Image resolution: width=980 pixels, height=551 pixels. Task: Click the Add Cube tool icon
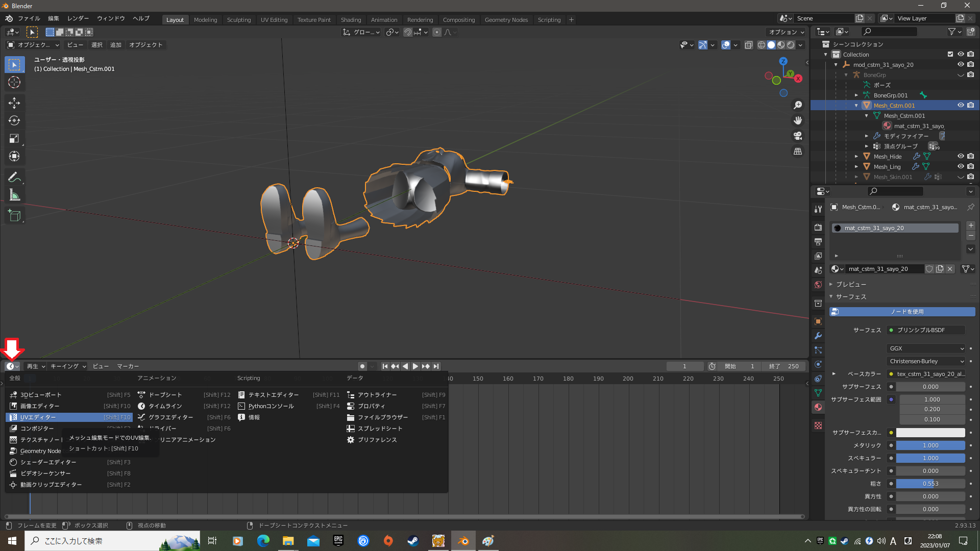coord(14,215)
